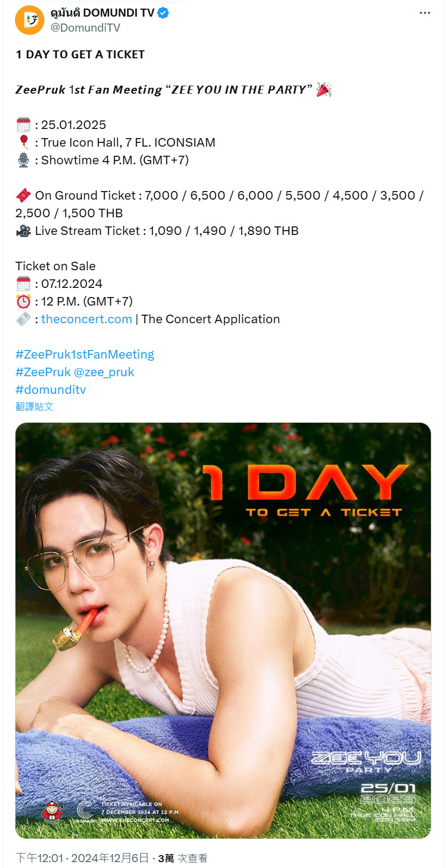This screenshot has width=448, height=868.
Task: Click the red ticket emoji
Action: [x=24, y=195]
